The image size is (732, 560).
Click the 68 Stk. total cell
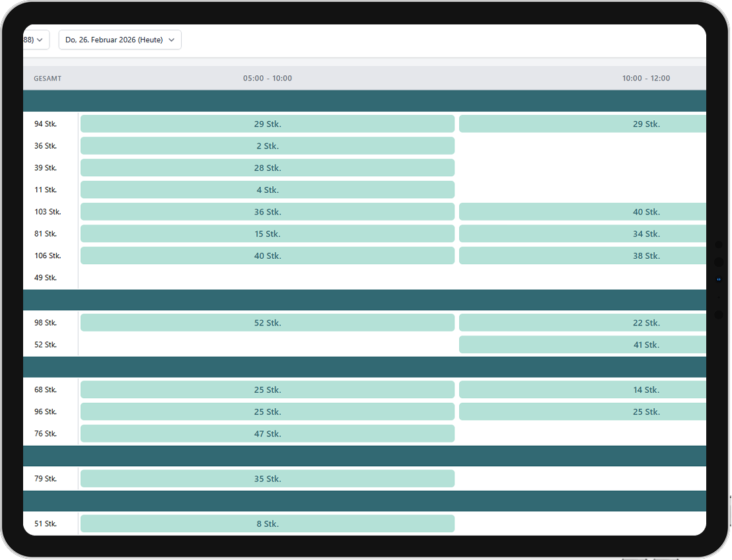click(x=46, y=389)
